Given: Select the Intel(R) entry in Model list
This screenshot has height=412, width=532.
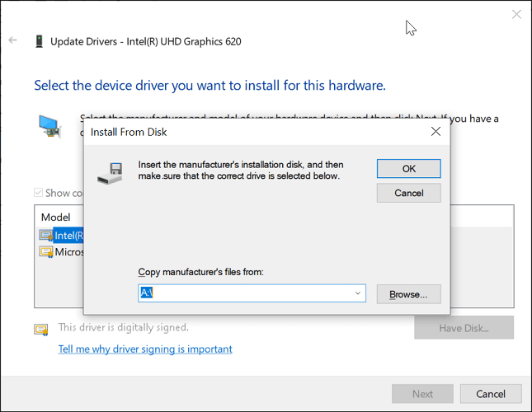Looking at the screenshot, I should pos(68,236).
